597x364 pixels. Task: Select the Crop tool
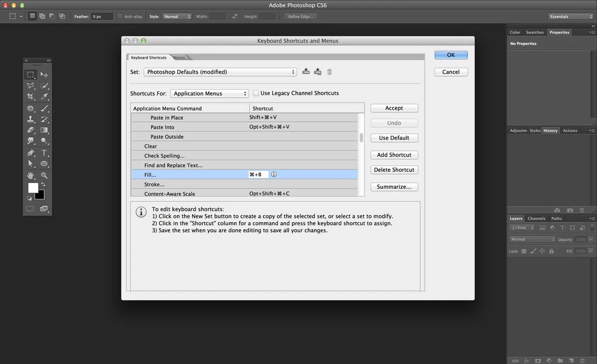tap(31, 96)
